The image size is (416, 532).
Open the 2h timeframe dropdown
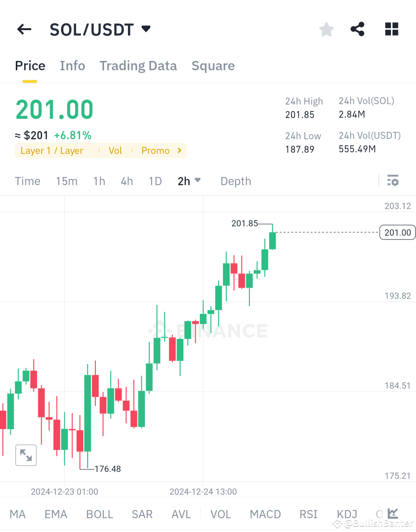click(189, 180)
